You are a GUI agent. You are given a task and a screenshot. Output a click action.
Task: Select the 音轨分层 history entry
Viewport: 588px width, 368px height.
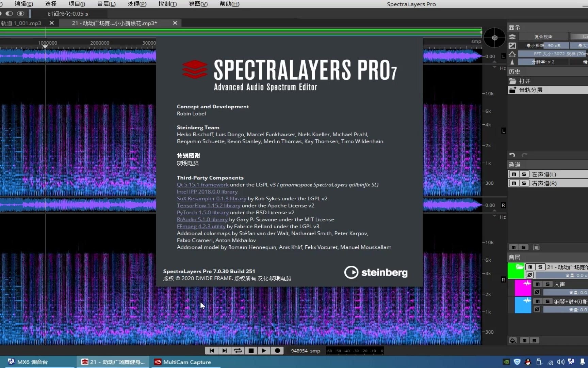point(548,90)
